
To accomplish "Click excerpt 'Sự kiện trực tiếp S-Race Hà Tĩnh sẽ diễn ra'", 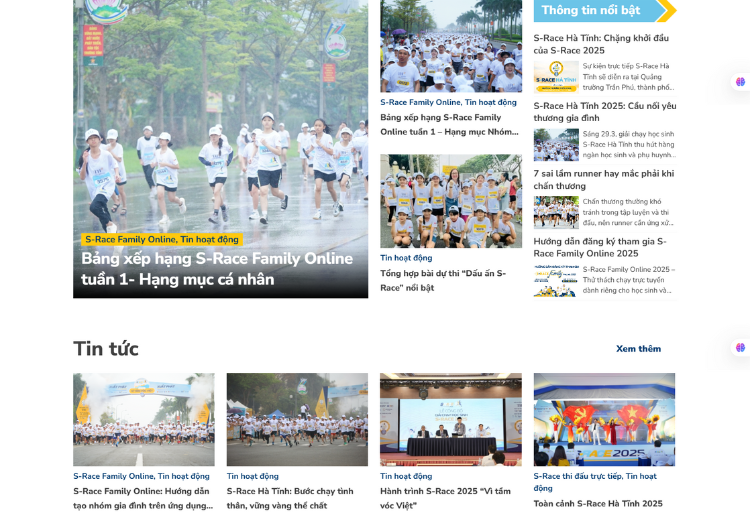I will [x=628, y=77].
